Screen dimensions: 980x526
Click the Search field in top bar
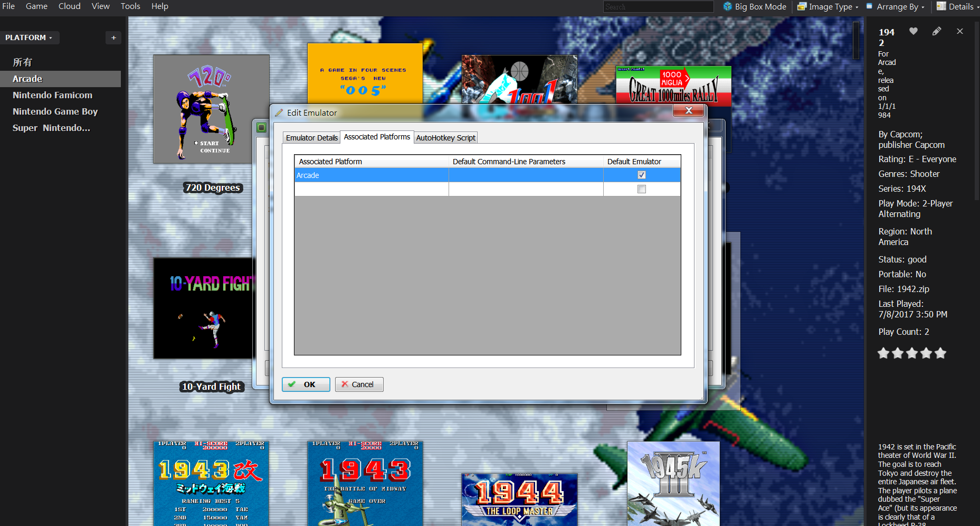[658, 7]
